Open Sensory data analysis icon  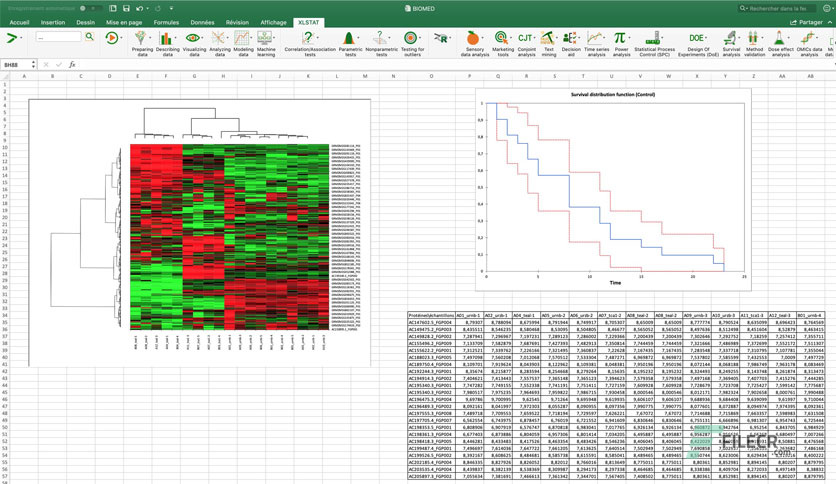pos(473,38)
